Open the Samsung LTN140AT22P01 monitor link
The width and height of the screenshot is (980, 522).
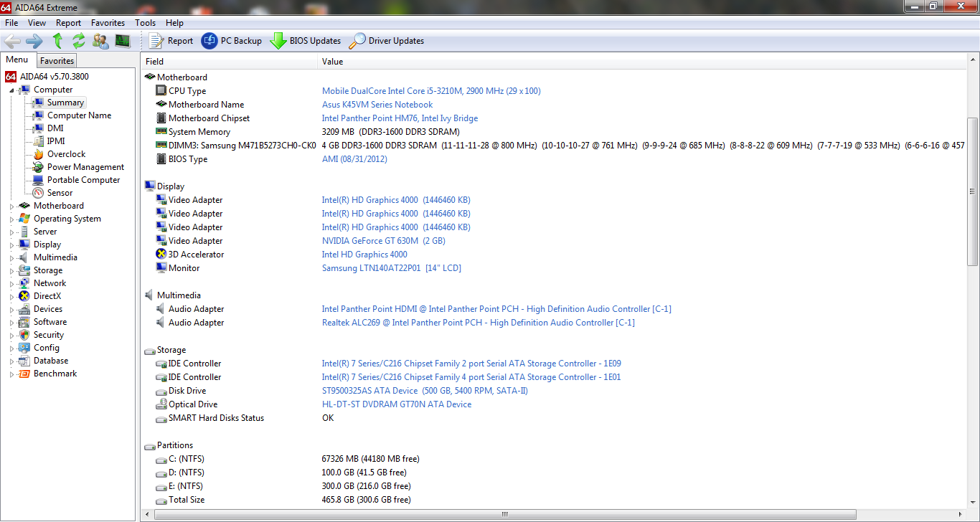[391, 268]
